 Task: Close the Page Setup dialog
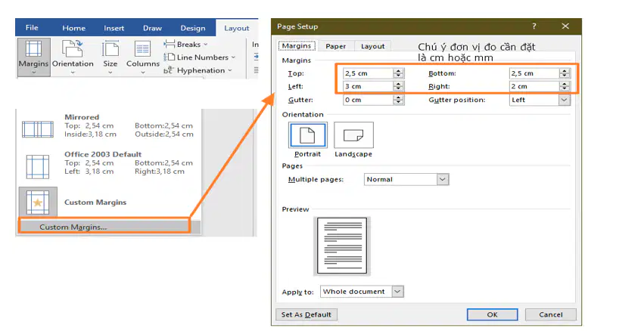tap(565, 26)
